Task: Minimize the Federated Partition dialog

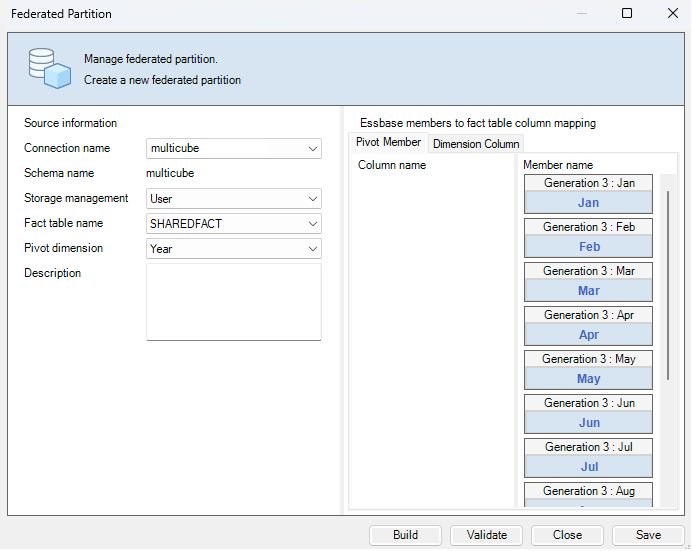Action: point(582,14)
